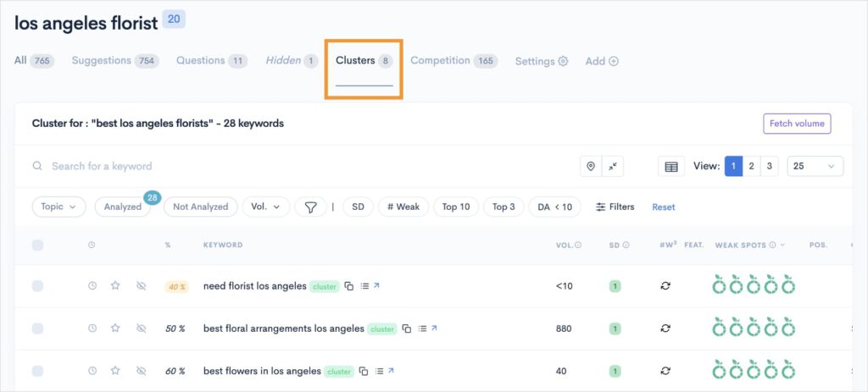Viewport: 868px width, 392px height.
Task: Select the Clusters tab
Action: (x=364, y=61)
